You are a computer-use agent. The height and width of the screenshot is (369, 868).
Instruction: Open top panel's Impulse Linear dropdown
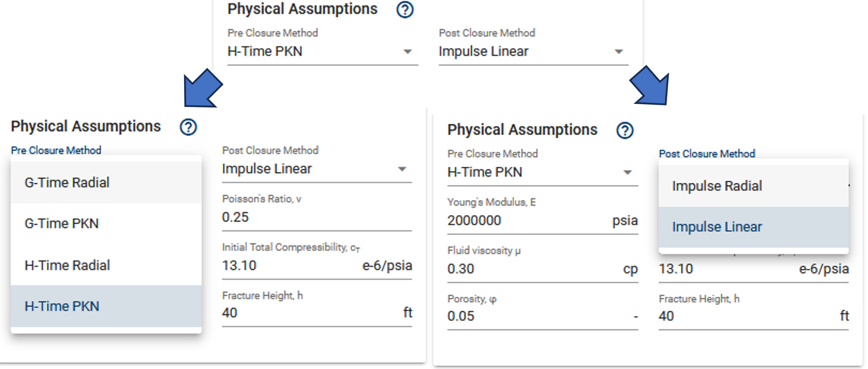click(x=533, y=52)
